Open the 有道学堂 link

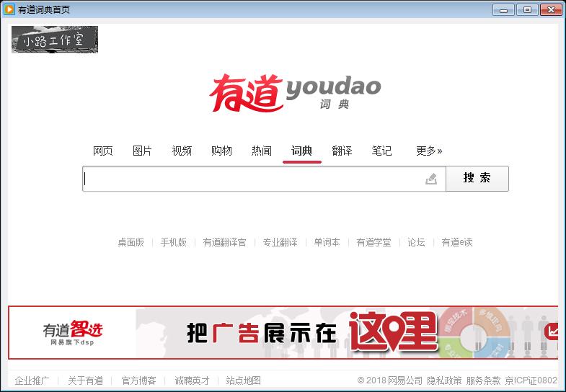coord(373,242)
